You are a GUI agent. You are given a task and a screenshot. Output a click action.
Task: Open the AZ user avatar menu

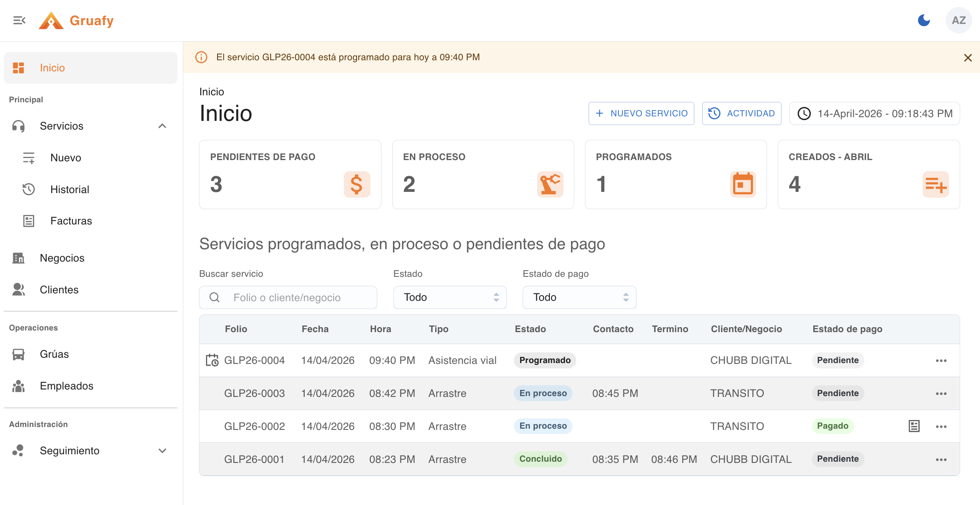959,20
